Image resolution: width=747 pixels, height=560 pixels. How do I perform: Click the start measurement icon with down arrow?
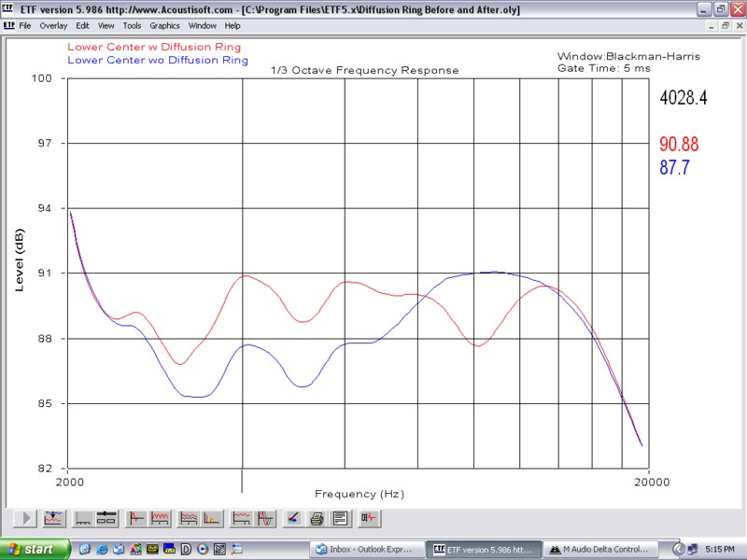point(53,518)
